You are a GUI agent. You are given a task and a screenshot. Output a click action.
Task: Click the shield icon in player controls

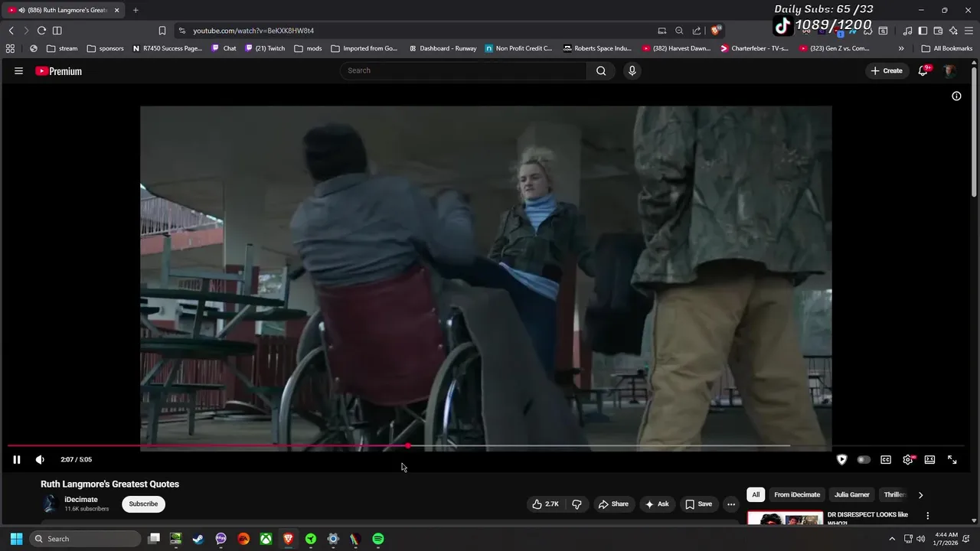pos(841,460)
